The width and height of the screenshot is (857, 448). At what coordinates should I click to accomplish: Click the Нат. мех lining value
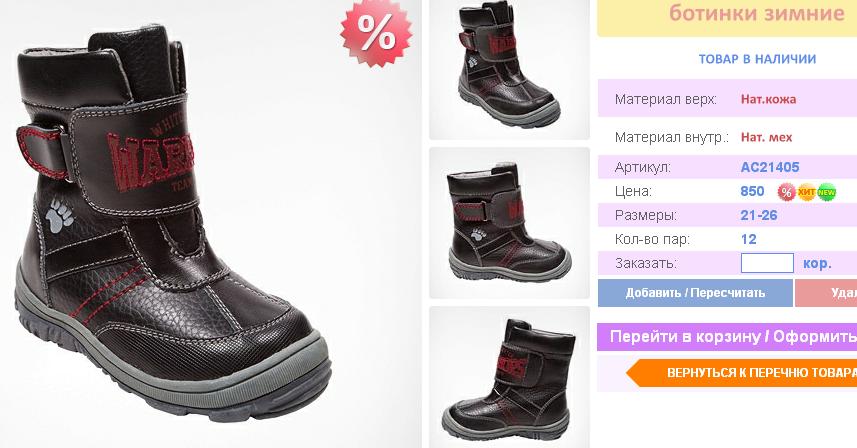pos(766,137)
